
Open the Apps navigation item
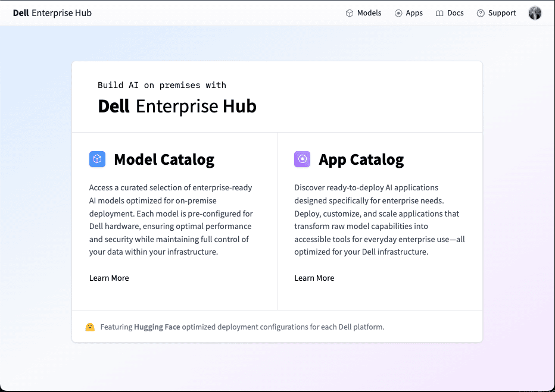point(409,13)
